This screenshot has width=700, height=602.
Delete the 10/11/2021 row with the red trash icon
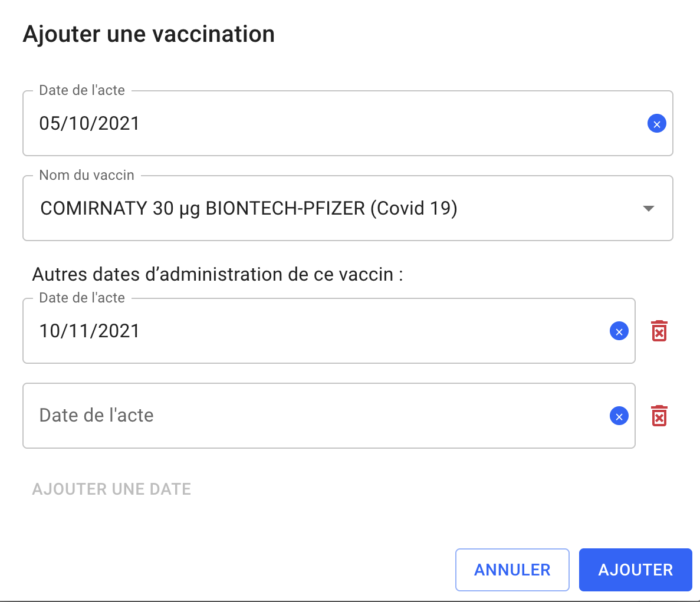point(659,331)
